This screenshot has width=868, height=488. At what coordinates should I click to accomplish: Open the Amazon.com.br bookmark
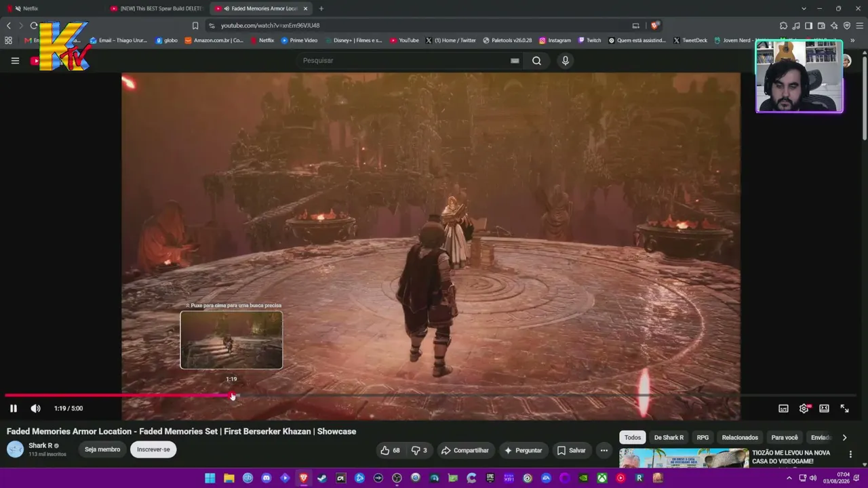[214, 41]
